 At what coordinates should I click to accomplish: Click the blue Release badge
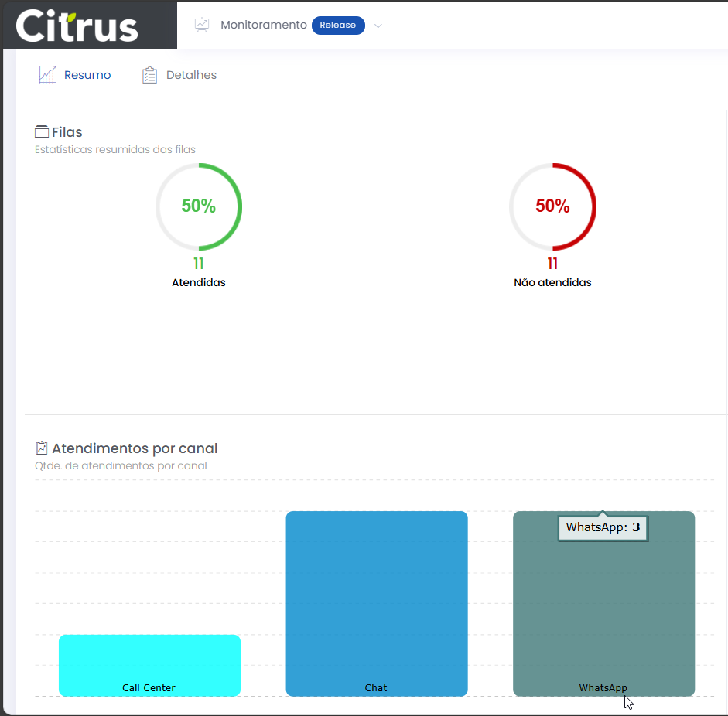(338, 25)
